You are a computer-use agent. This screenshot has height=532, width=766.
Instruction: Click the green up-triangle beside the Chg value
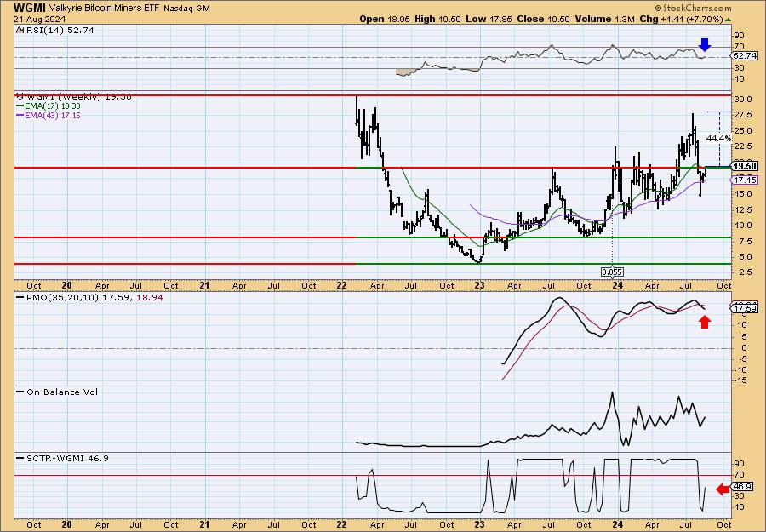pyautogui.click(x=728, y=20)
